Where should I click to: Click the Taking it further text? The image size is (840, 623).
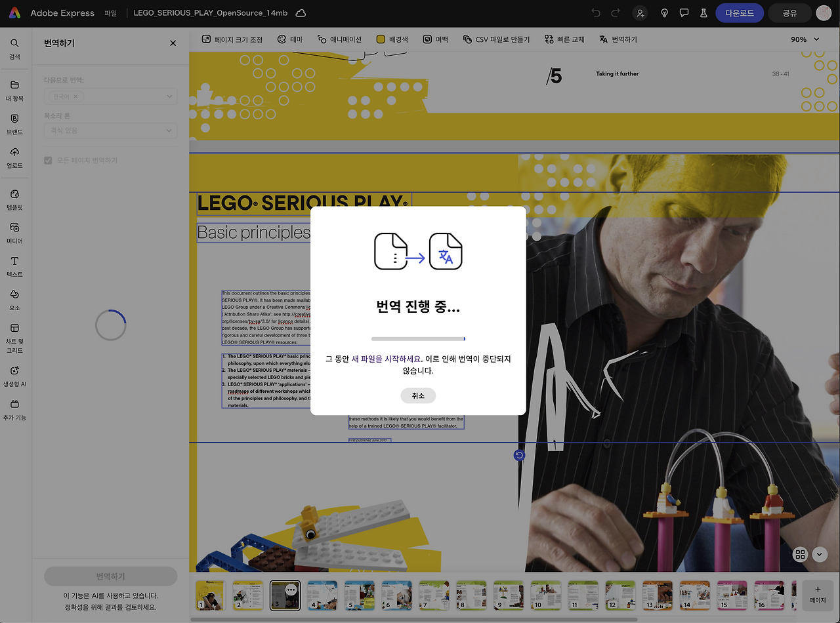click(x=617, y=74)
